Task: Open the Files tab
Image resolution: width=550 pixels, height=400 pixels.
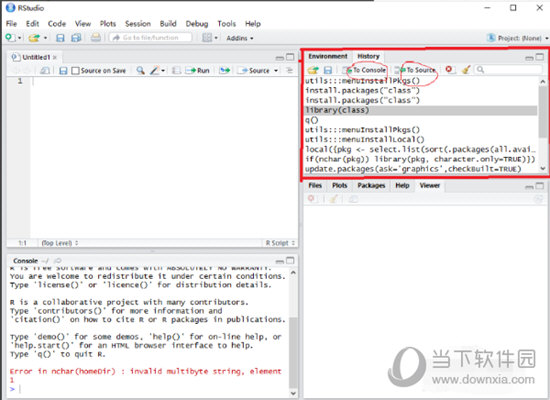Action: (x=315, y=186)
